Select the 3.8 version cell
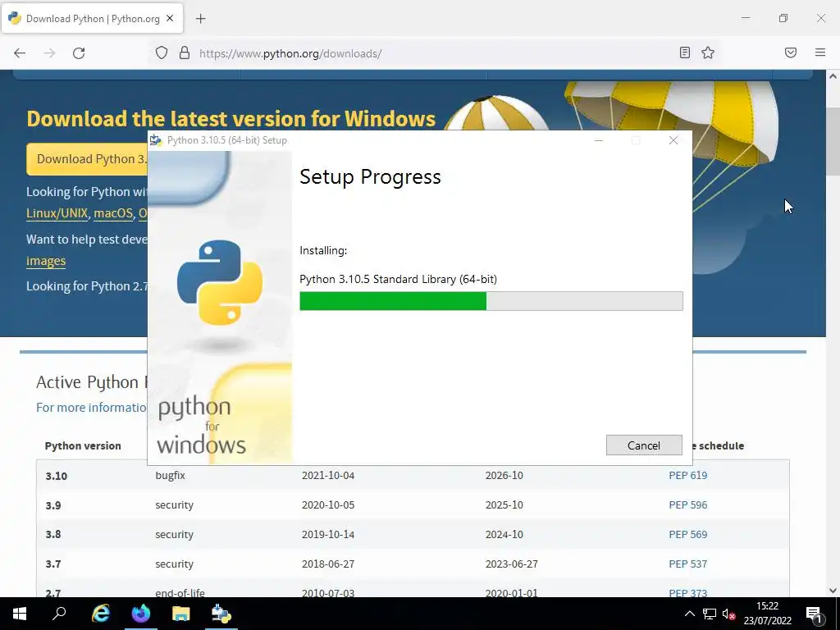840x630 pixels. click(x=53, y=534)
